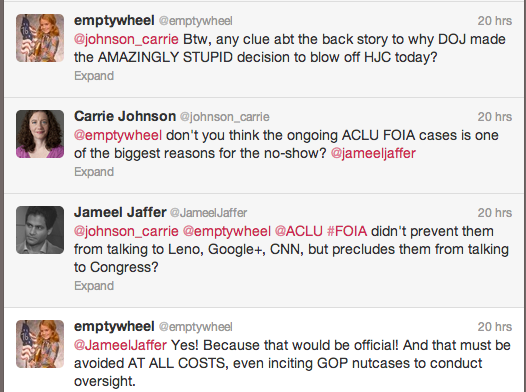Click 20 hrs timestamp on Jaffer's tweet
This screenshot has width=526, height=392.
pos(495,213)
